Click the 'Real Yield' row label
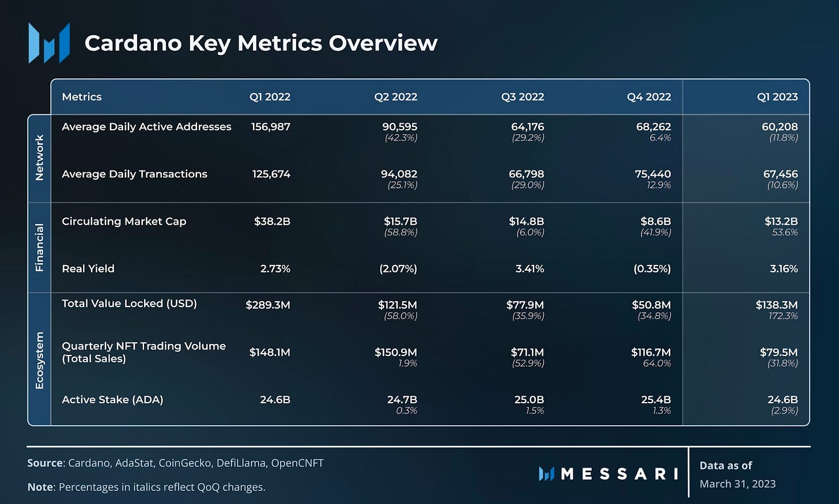The width and height of the screenshot is (839, 504). pyautogui.click(x=88, y=268)
